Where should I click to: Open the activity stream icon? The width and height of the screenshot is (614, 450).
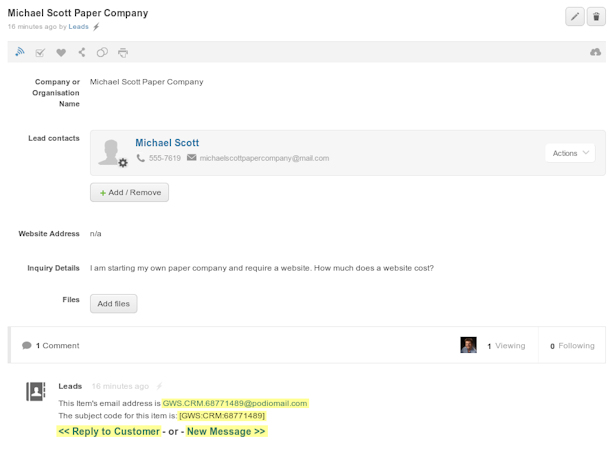pos(20,52)
